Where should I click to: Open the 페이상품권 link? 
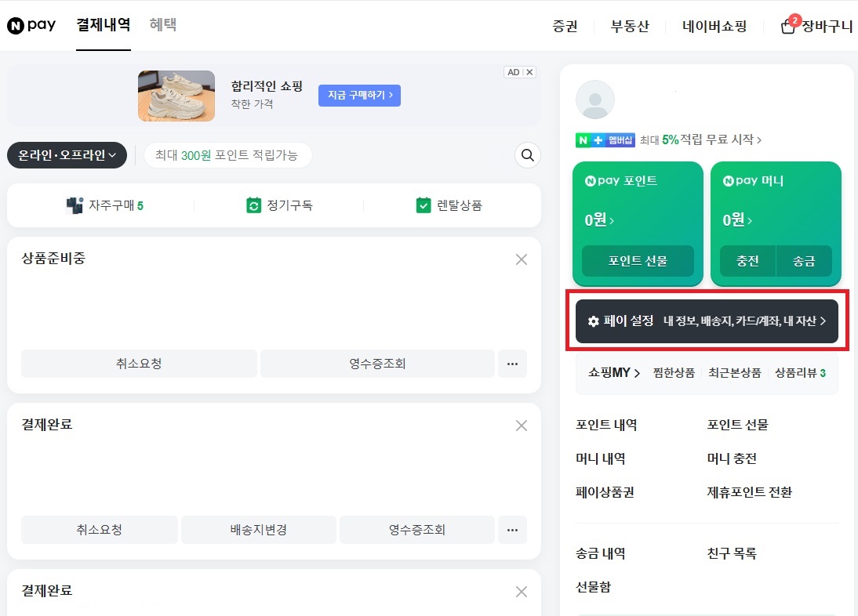point(605,492)
